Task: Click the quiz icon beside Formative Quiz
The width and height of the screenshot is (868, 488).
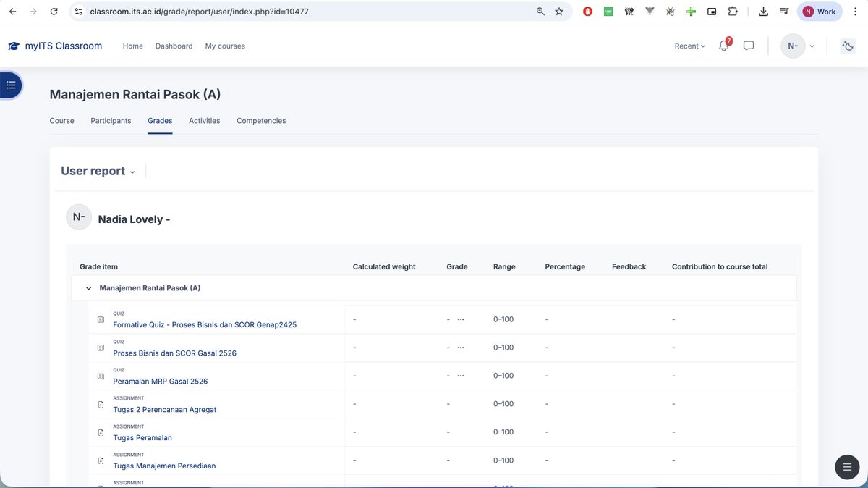Action: tap(101, 319)
